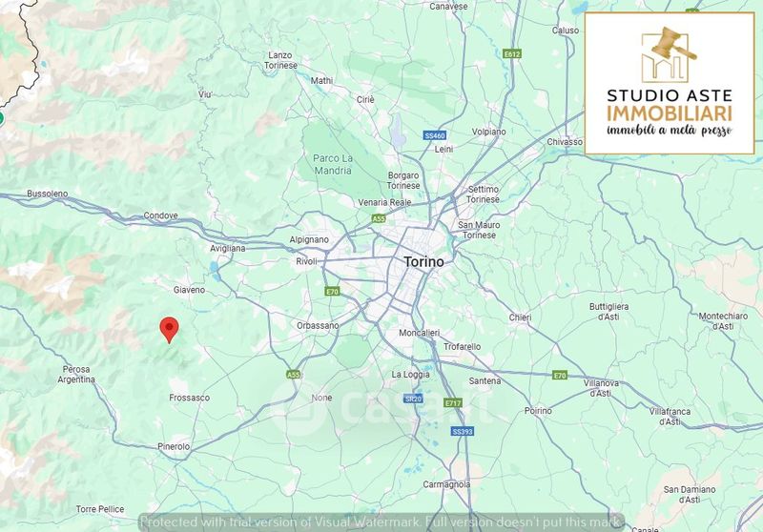This screenshot has width=763, height=532.
Task: Click the Chivasso town label
Action: coord(565,142)
